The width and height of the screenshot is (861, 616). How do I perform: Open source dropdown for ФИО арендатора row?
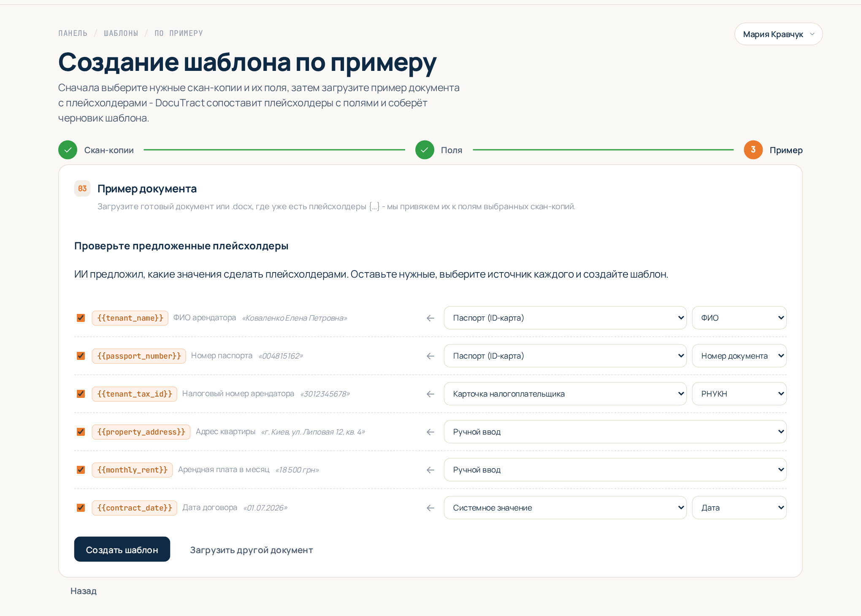[x=565, y=318]
